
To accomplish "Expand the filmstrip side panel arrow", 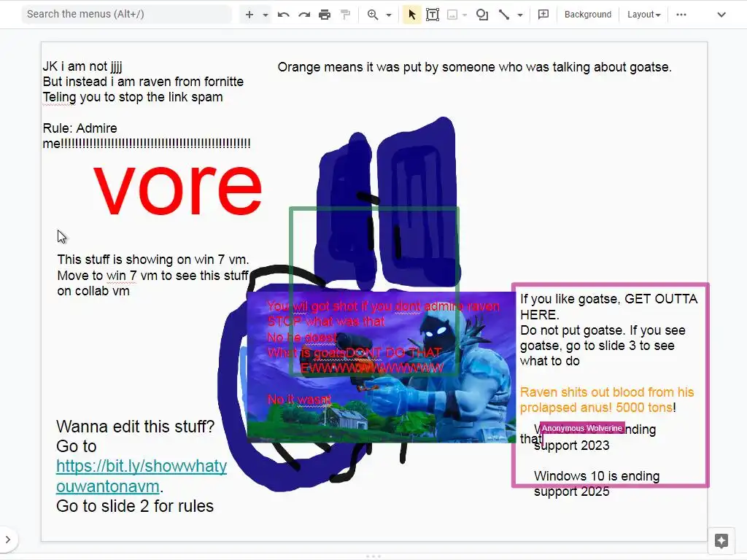I will click(7, 540).
